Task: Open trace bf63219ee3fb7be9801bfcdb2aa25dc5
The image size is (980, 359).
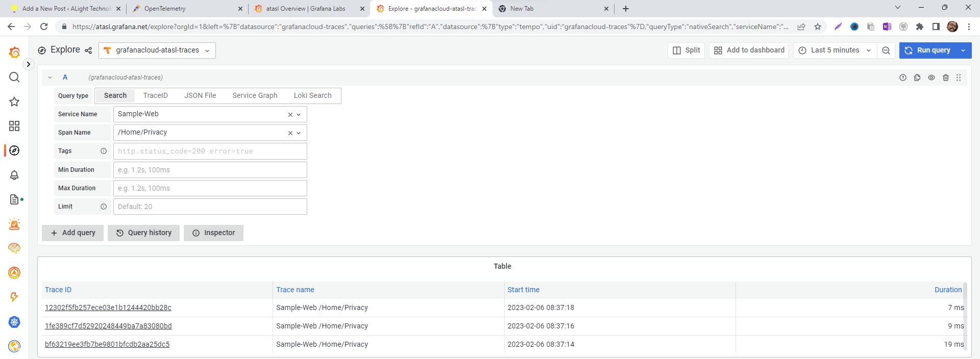Action: click(107, 345)
